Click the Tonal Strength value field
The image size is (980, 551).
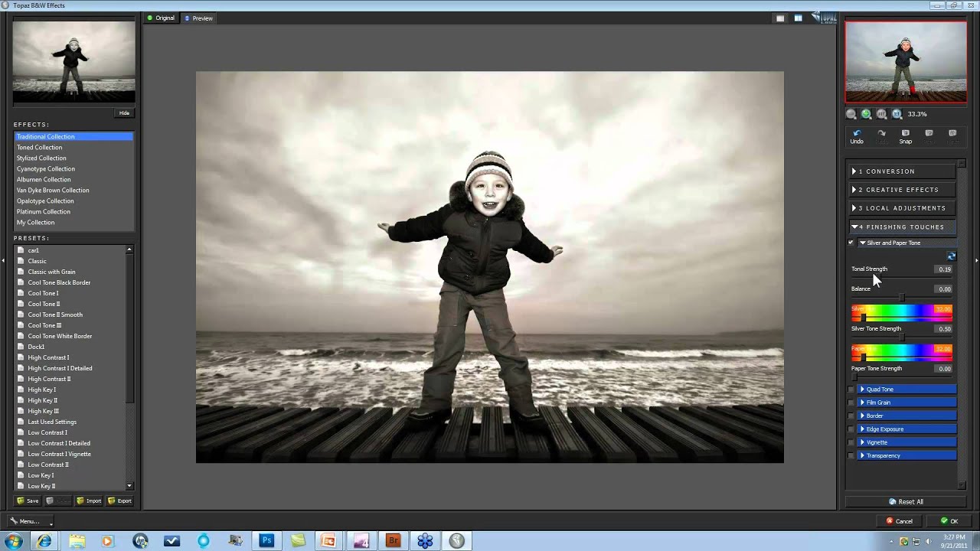pyautogui.click(x=944, y=269)
